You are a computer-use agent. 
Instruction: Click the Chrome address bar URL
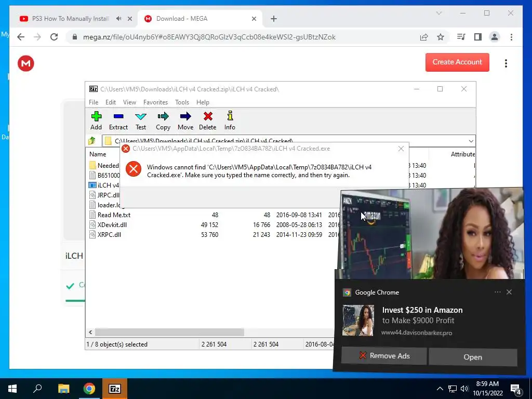coord(209,37)
